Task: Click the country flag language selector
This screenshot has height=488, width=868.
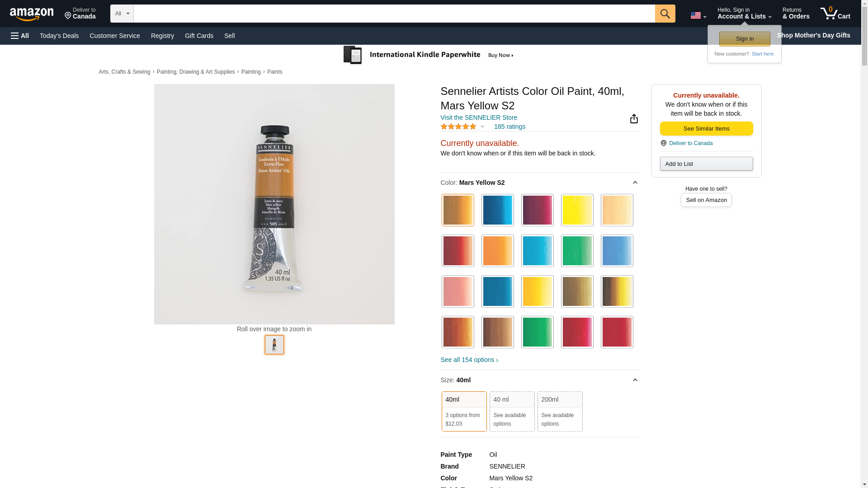Action: 698,15
